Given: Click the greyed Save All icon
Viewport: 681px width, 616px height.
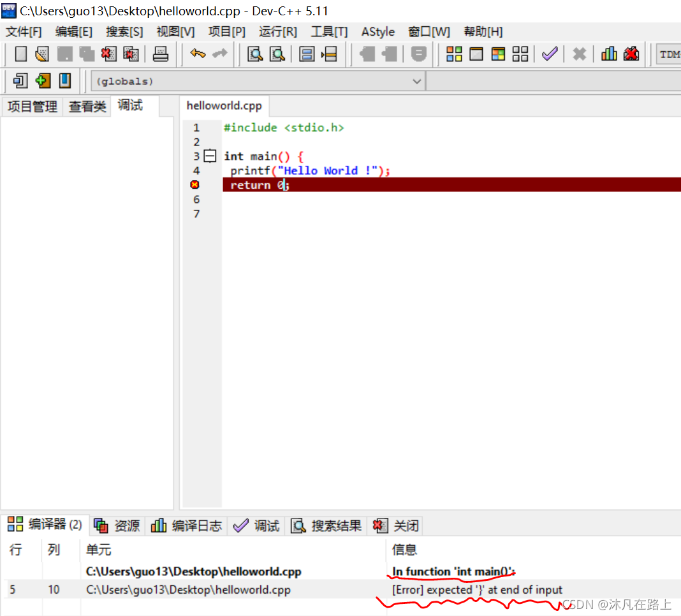Looking at the screenshot, I should coord(87,54).
